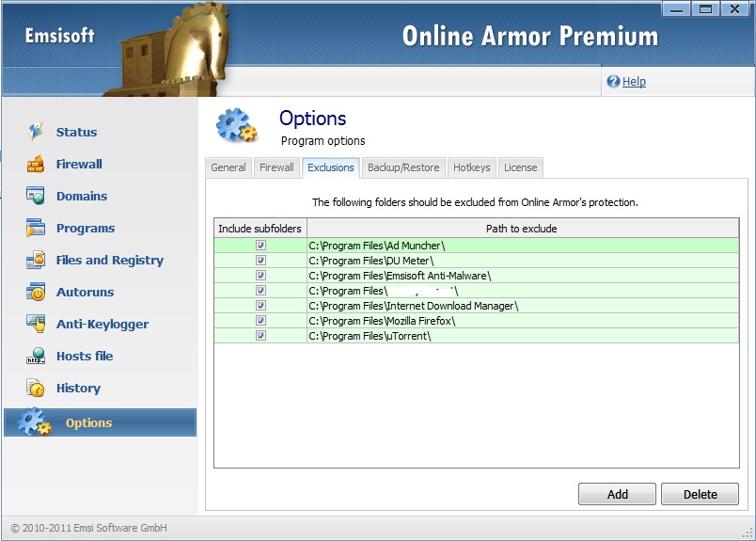Open the Anti-Keylogger section
Screen dimensions: 756x541
[102, 325]
